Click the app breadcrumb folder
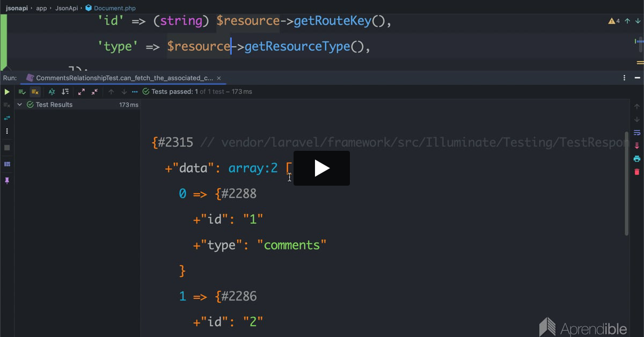The image size is (644, 337). (41, 8)
